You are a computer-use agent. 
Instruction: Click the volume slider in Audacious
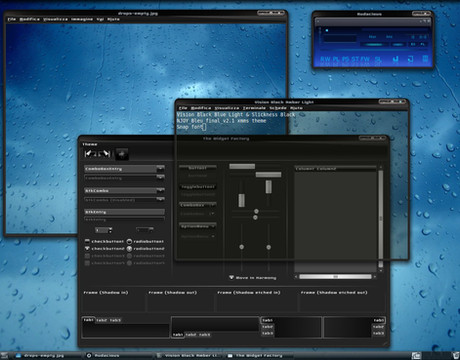click(374, 44)
